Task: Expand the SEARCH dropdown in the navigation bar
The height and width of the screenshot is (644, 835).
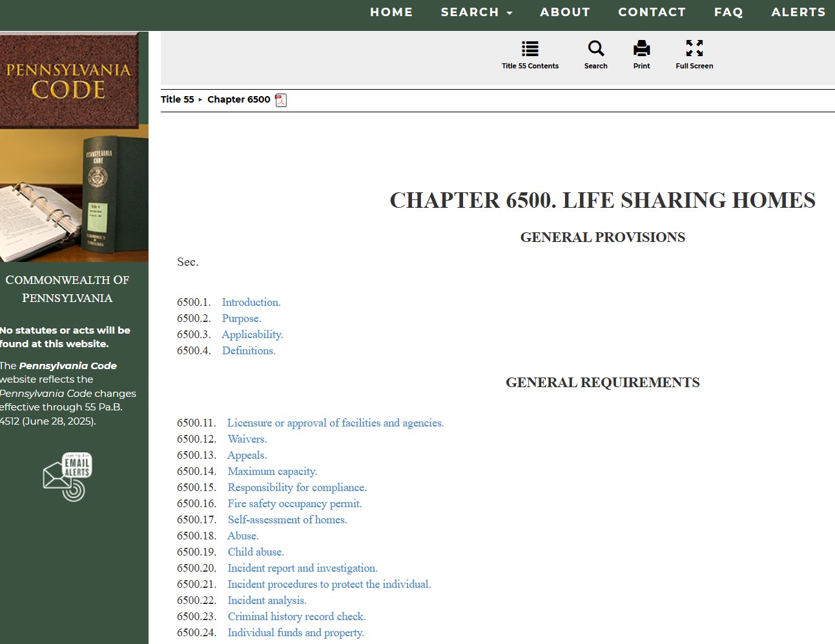Action: (x=476, y=12)
